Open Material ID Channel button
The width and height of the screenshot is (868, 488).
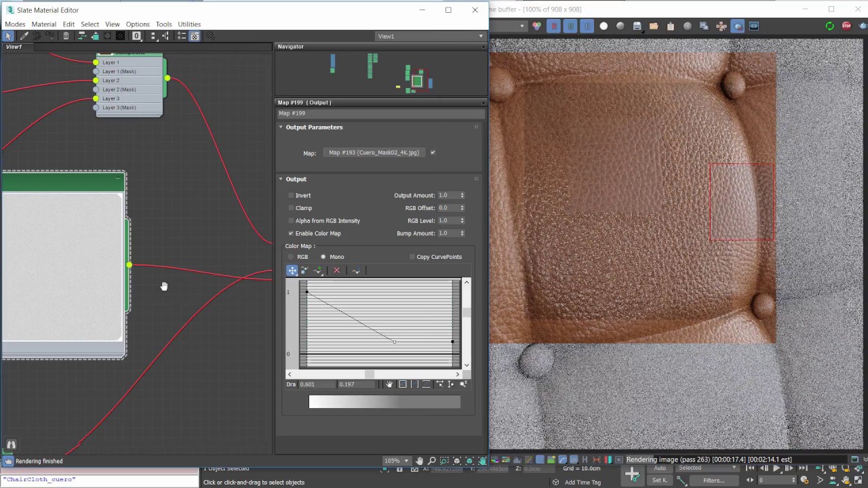(136, 36)
